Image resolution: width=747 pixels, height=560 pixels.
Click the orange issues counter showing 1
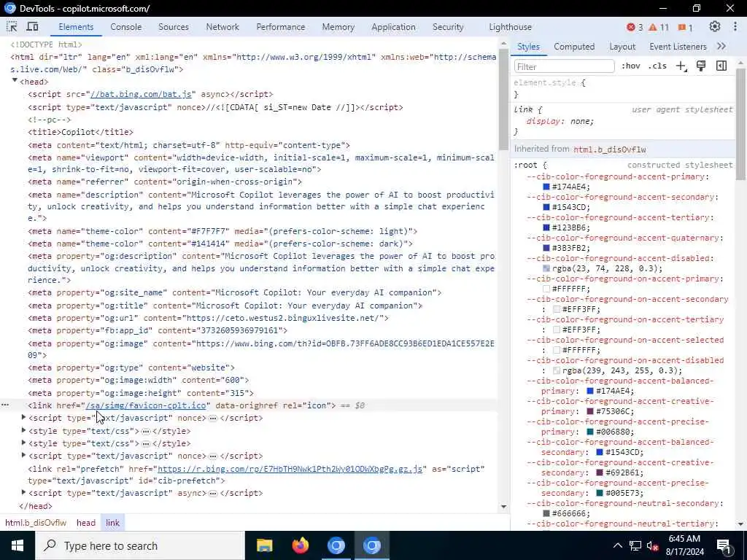point(685,27)
